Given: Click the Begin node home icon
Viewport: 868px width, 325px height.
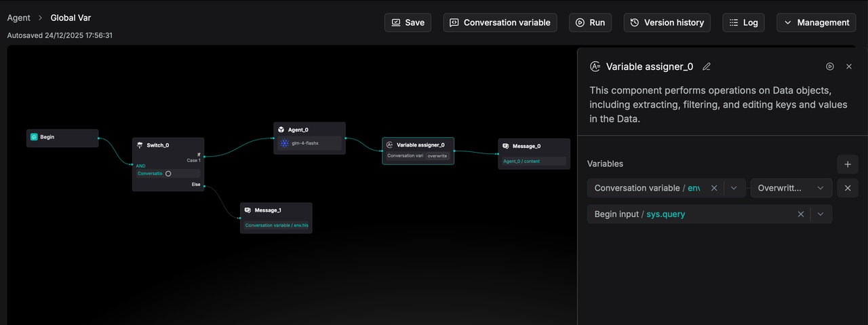Looking at the screenshot, I should (34, 137).
